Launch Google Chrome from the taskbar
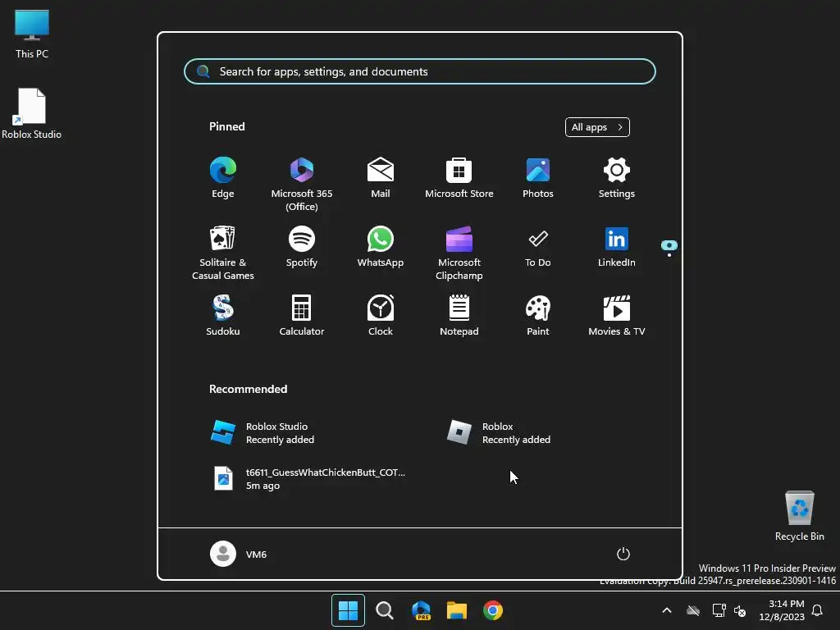The image size is (840, 630). coord(493,610)
